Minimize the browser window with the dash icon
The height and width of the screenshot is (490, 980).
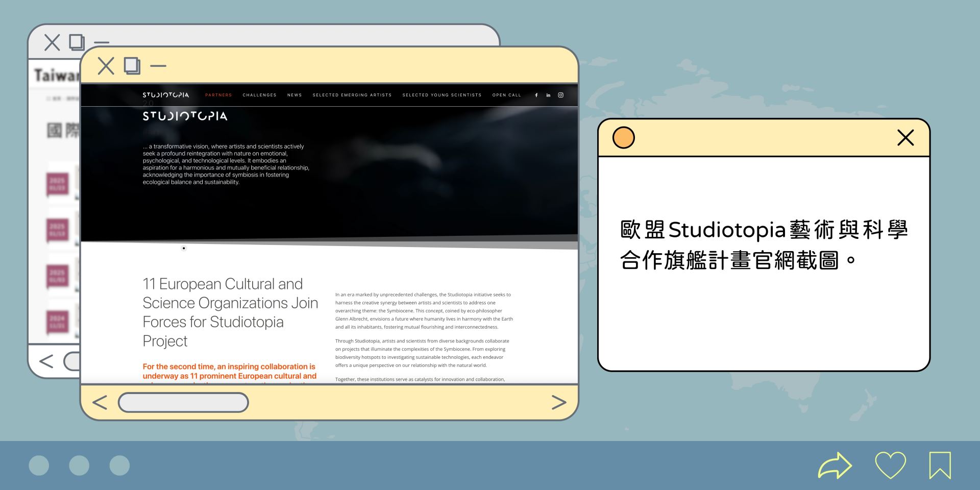click(x=158, y=66)
